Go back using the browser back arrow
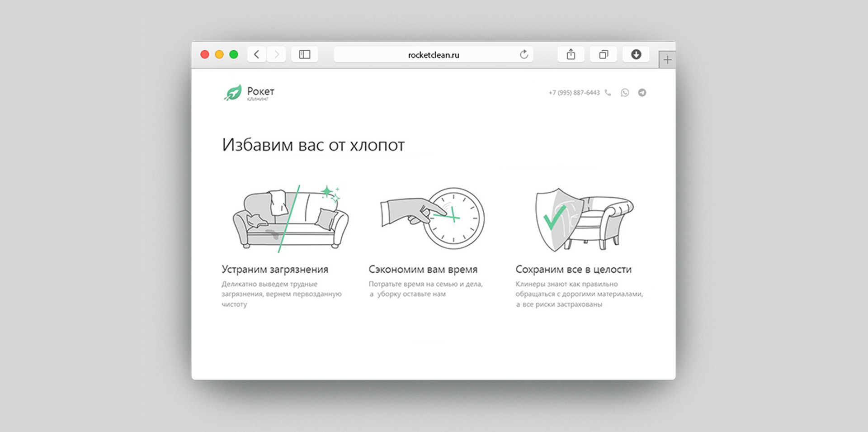The height and width of the screenshot is (432, 868). (257, 55)
